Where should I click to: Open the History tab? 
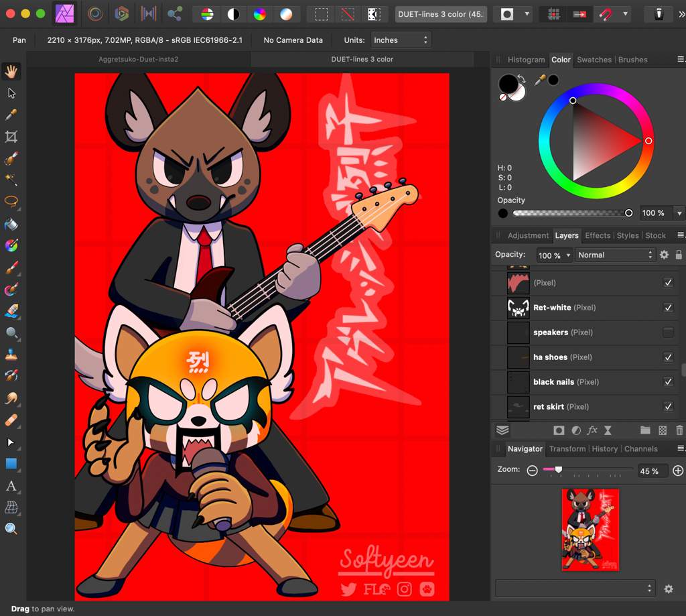pyautogui.click(x=605, y=448)
